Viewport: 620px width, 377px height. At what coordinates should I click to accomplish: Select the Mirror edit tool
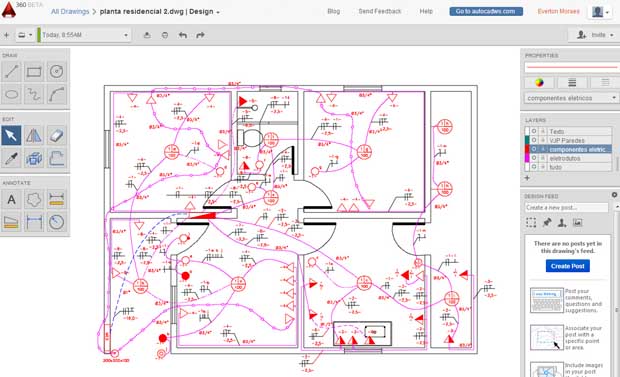[34, 135]
